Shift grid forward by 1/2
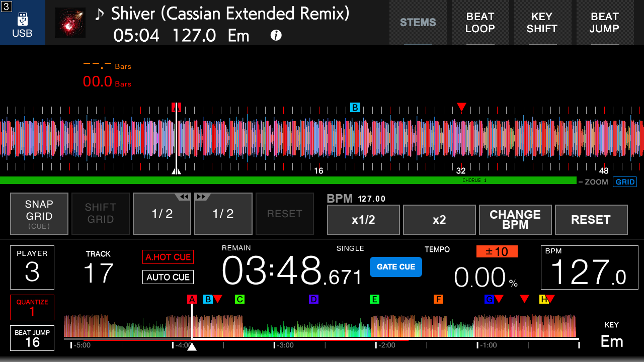The height and width of the screenshot is (362, 644). click(223, 214)
